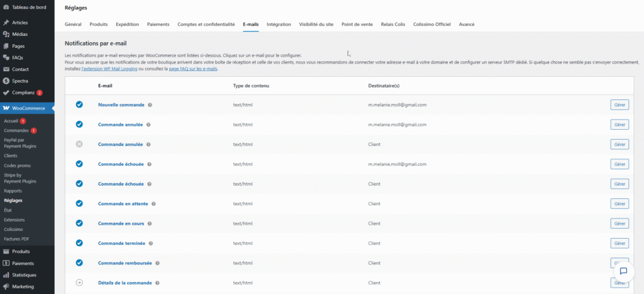
Task: Switch to the Expédition tab
Action: point(127,25)
